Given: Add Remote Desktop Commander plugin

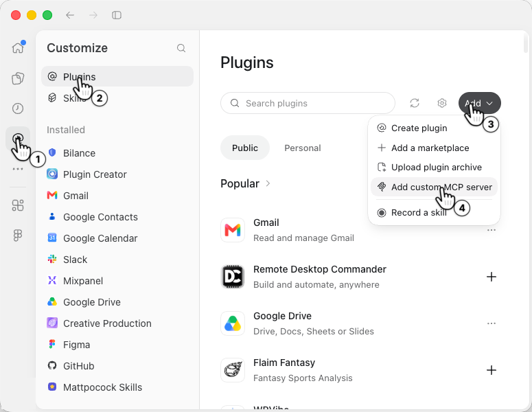Looking at the screenshot, I should point(491,277).
